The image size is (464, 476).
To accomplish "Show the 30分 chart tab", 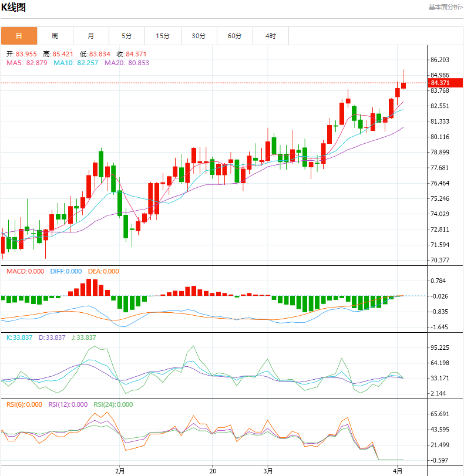I will pyautogui.click(x=199, y=36).
